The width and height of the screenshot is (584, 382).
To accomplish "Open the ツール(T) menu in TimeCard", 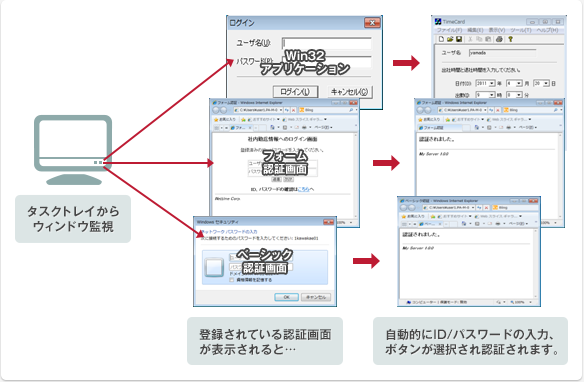I will tap(521, 30).
